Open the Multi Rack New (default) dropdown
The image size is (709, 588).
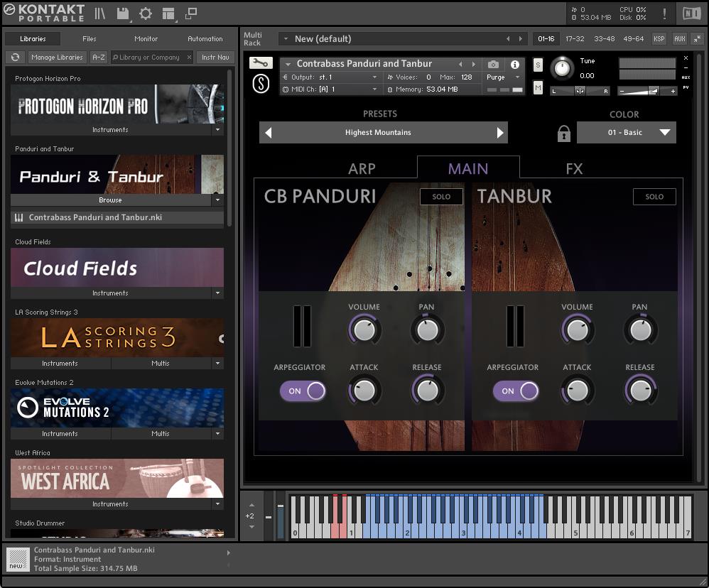point(286,39)
